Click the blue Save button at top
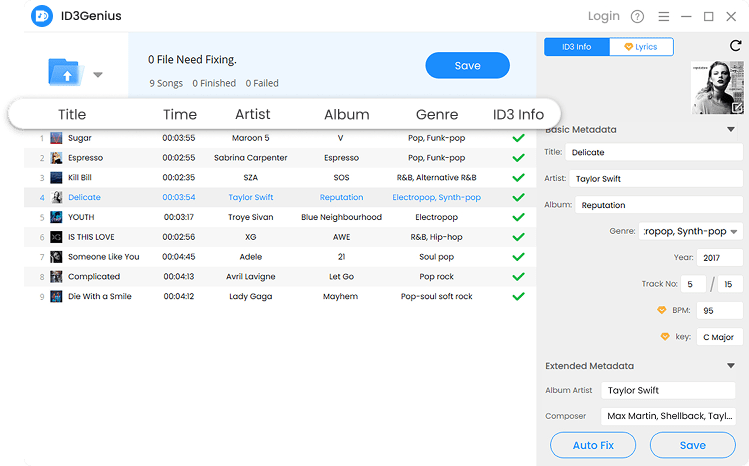Image resolution: width=749 pixels, height=466 pixels. 467,65
